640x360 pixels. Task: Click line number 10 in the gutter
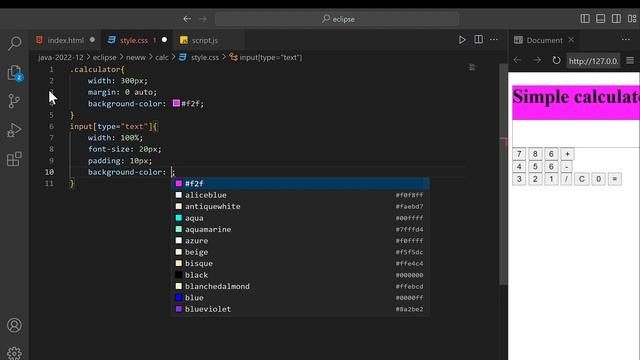click(49, 172)
